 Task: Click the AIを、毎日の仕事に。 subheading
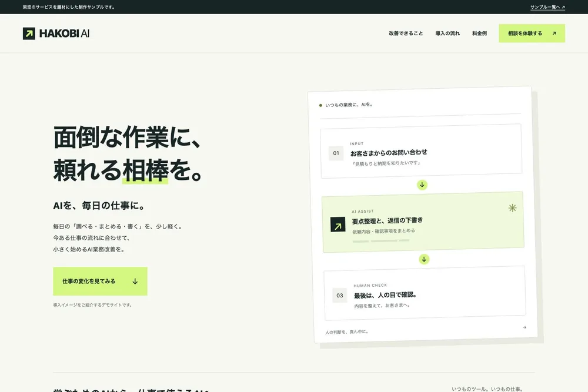(x=99, y=205)
